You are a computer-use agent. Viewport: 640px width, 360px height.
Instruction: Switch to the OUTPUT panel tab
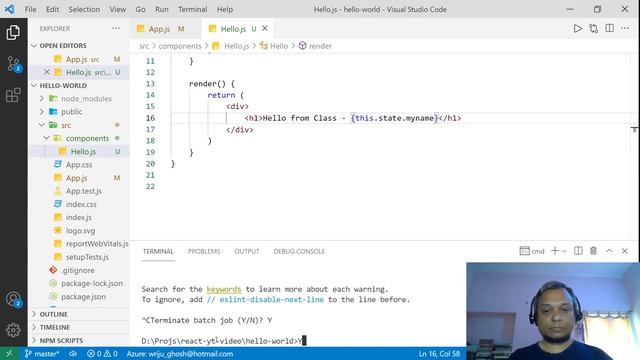(247, 251)
